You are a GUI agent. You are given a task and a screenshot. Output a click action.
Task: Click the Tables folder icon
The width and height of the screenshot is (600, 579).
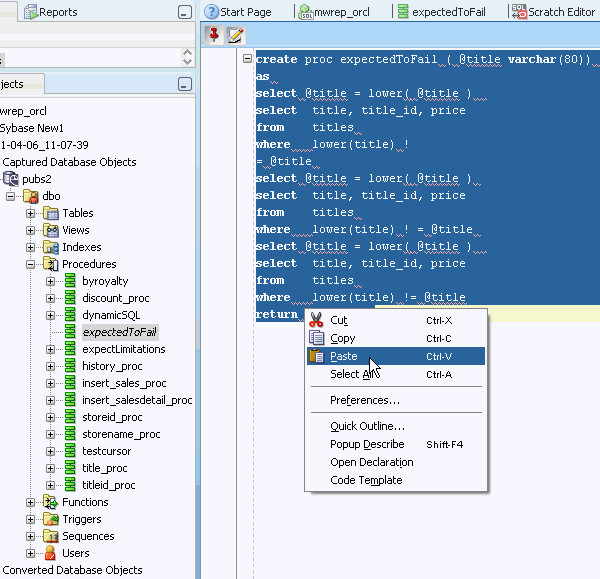51,213
